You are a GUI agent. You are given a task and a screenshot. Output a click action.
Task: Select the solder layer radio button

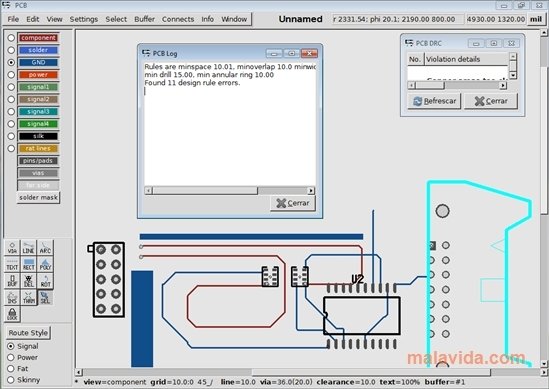pyautogui.click(x=11, y=50)
